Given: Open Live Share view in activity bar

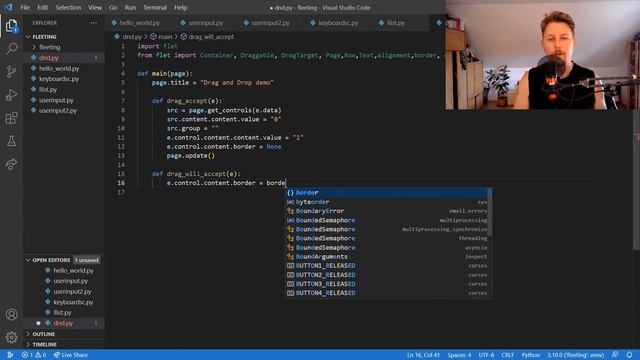Looking at the screenshot, I should (11, 164).
